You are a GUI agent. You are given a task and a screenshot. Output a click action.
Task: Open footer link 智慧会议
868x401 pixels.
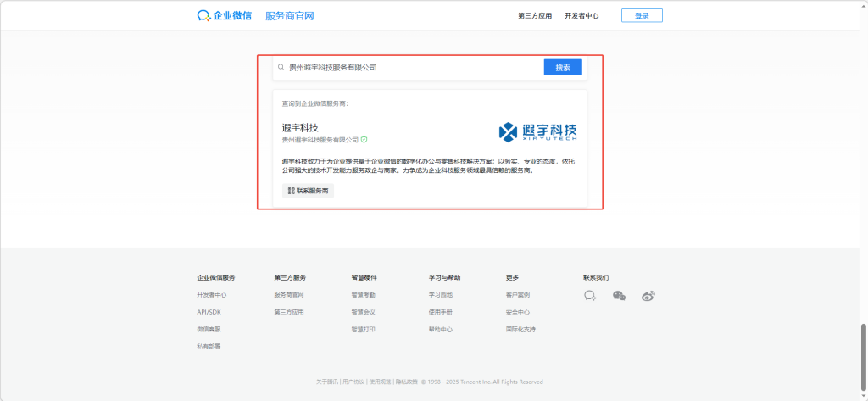pos(363,312)
